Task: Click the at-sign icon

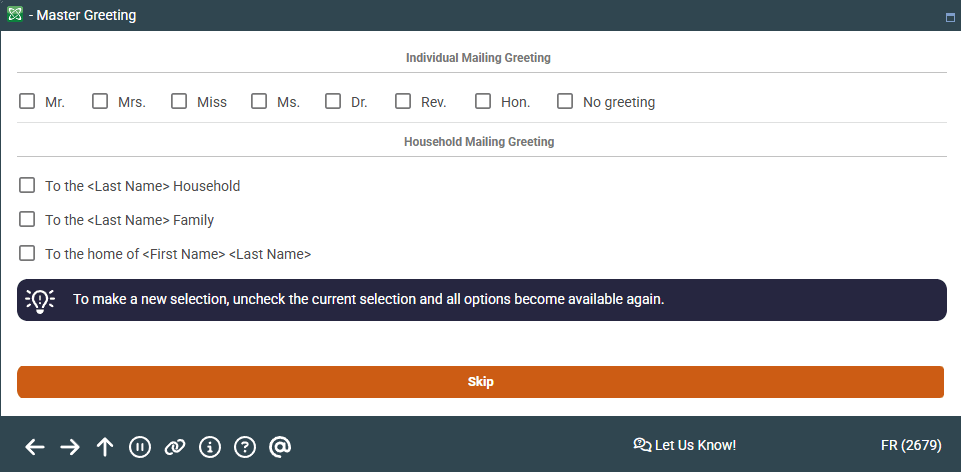Action: coord(279,447)
